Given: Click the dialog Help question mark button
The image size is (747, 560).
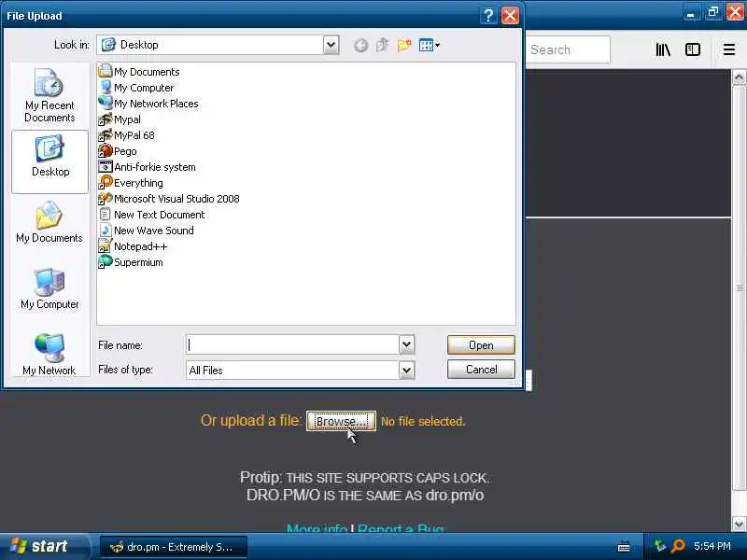Looking at the screenshot, I should [488, 16].
